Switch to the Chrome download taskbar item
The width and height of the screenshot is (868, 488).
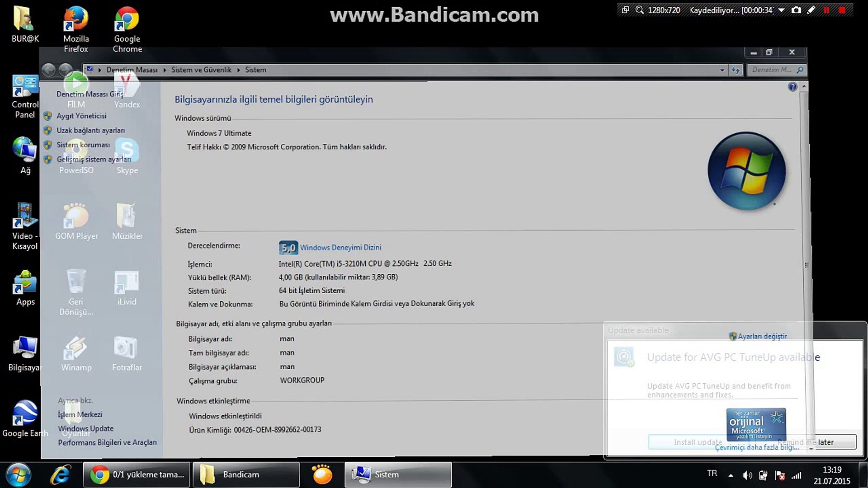tap(137, 474)
